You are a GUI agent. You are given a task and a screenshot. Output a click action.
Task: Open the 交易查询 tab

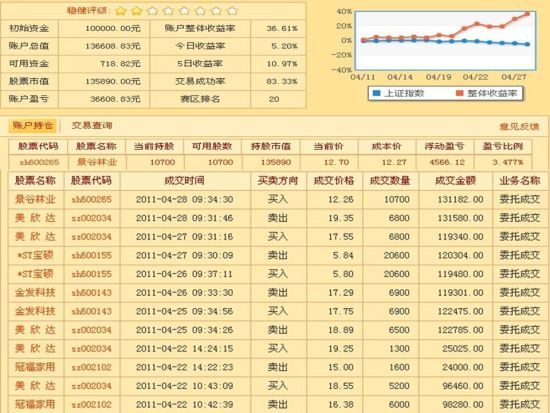click(92, 126)
